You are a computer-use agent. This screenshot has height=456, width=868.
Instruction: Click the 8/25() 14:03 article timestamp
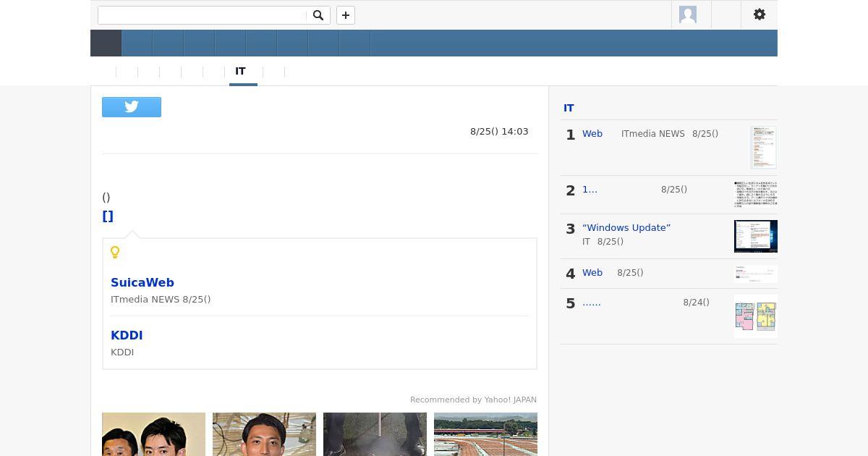499,132
